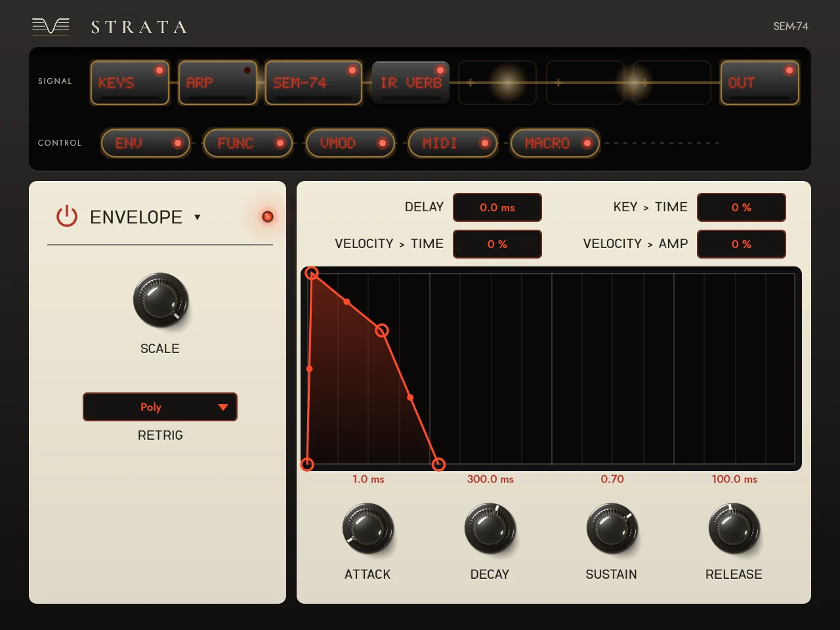Select the envelope sustain breakpoint node
The height and width of the screenshot is (630, 840).
[382, 330]
